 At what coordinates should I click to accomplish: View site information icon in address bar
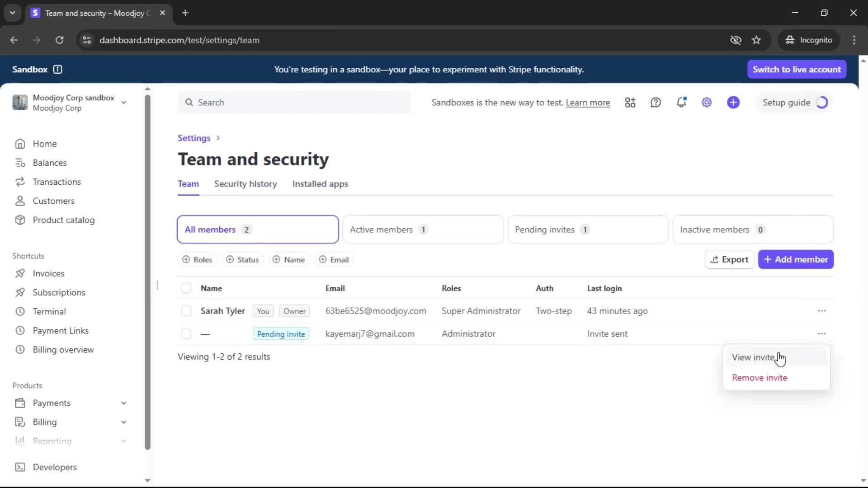click(87, 40)
